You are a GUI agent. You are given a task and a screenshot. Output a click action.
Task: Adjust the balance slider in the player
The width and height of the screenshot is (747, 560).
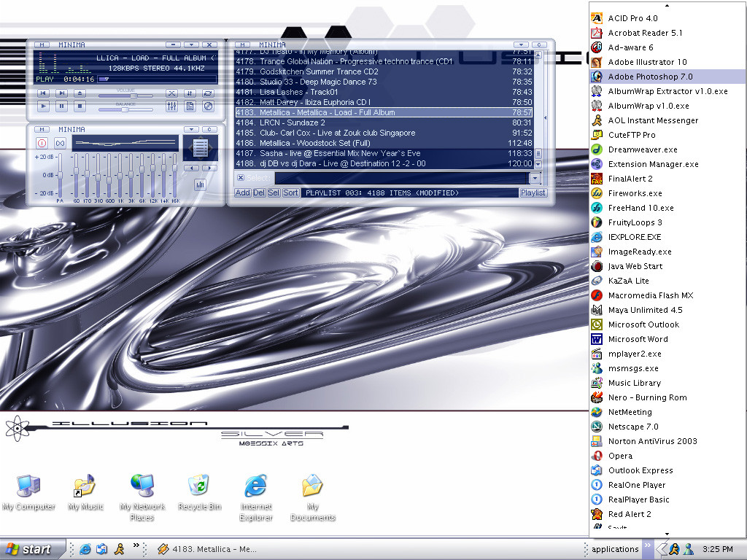coord(125,109)
